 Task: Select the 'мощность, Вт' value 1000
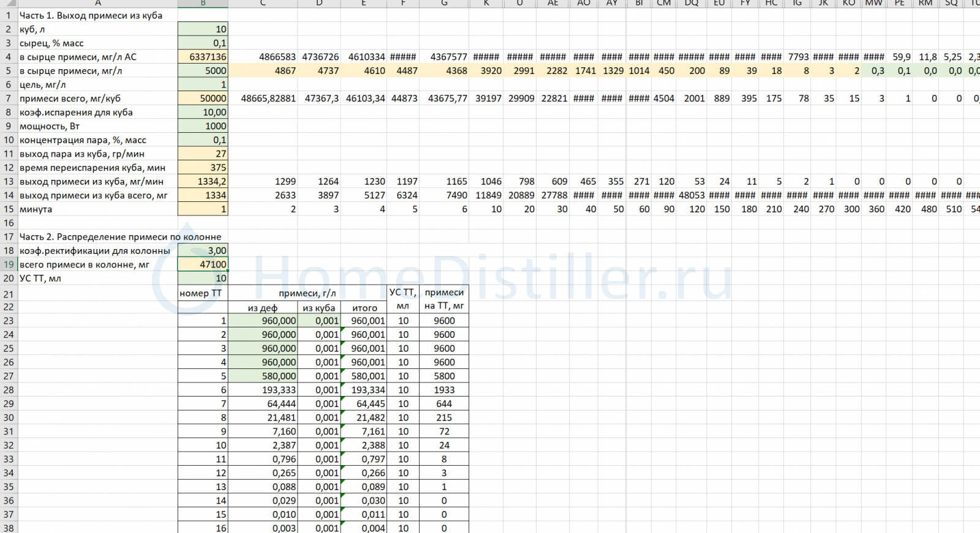(x=203, y=126)
